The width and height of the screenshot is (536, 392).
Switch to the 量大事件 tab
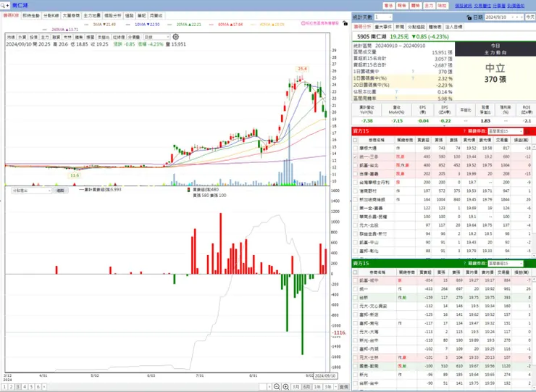tap(383, 27)
